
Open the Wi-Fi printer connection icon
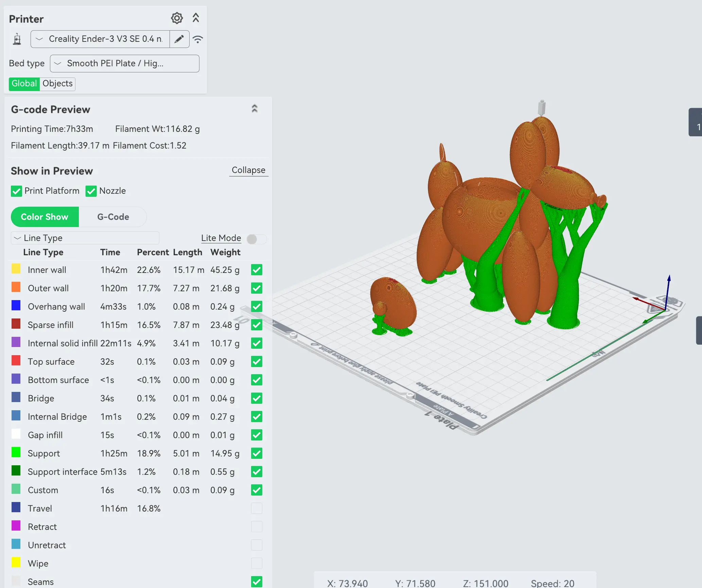click(x=198, y=39)
